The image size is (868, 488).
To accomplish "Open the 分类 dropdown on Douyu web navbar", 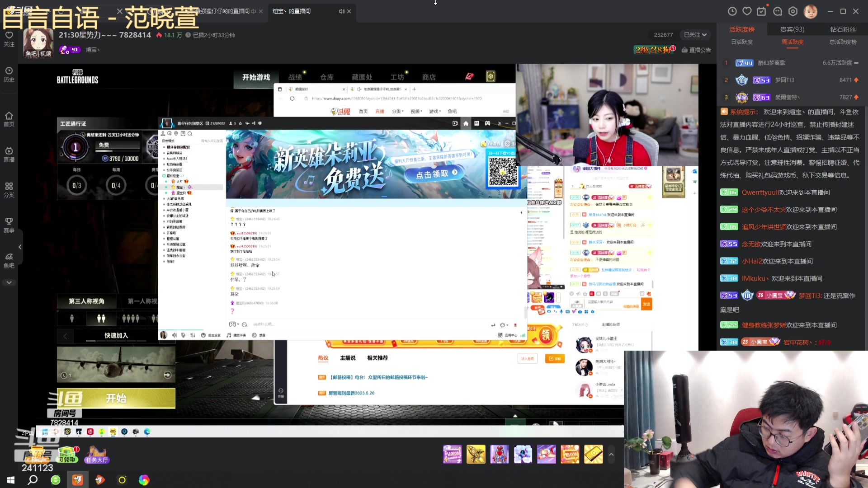I will point(397,111).
